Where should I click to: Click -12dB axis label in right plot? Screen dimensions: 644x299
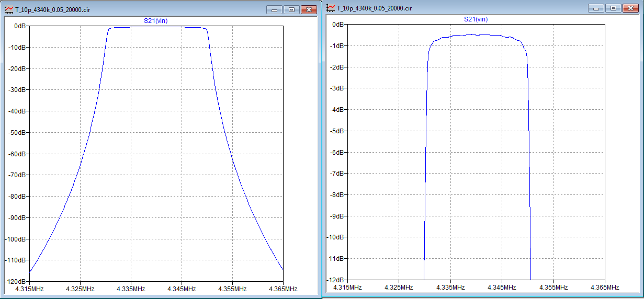pos(336,280)
